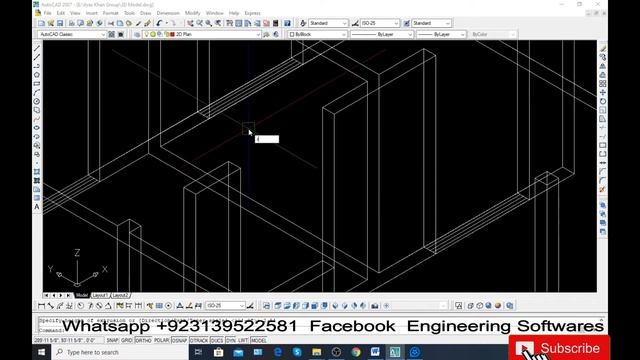Image resolution: width=640 pixels, height=360 pixels.
Task: Switch to the Layout1 tab
Action: [x=100, y=295]
